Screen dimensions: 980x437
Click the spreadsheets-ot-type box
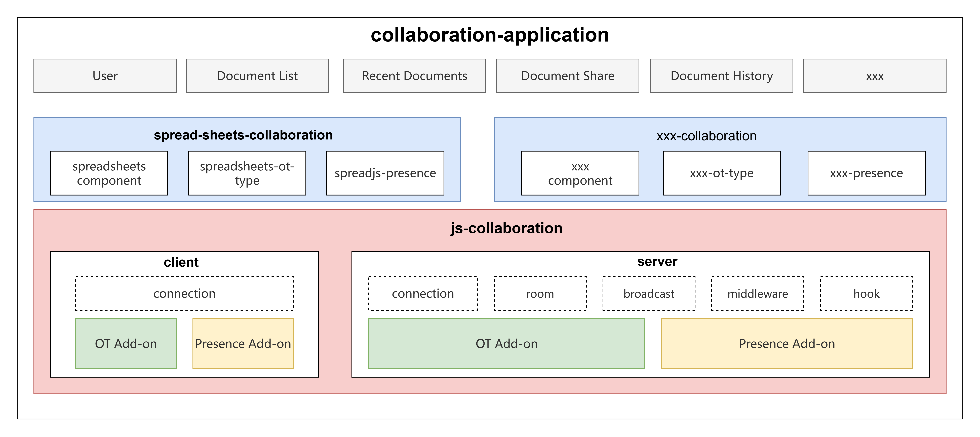(x=247, y=173)
